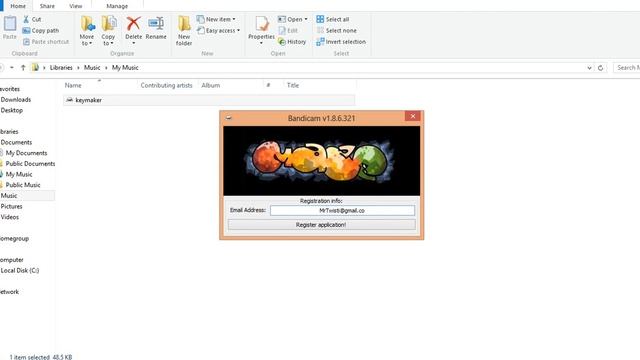Click Select none
The width and height of the screenshot is (640, 360).
tap(336, 31)
